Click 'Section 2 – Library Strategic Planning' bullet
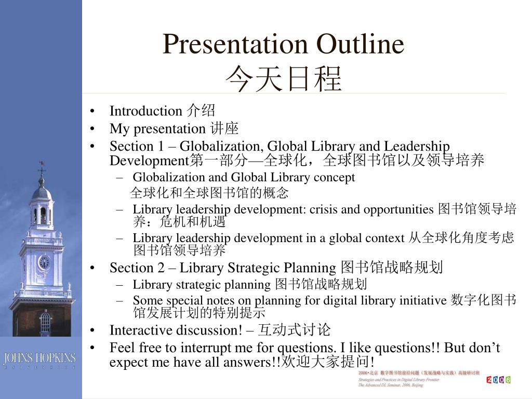This screenshot has width=532, height=399. [x=276, y=268]
